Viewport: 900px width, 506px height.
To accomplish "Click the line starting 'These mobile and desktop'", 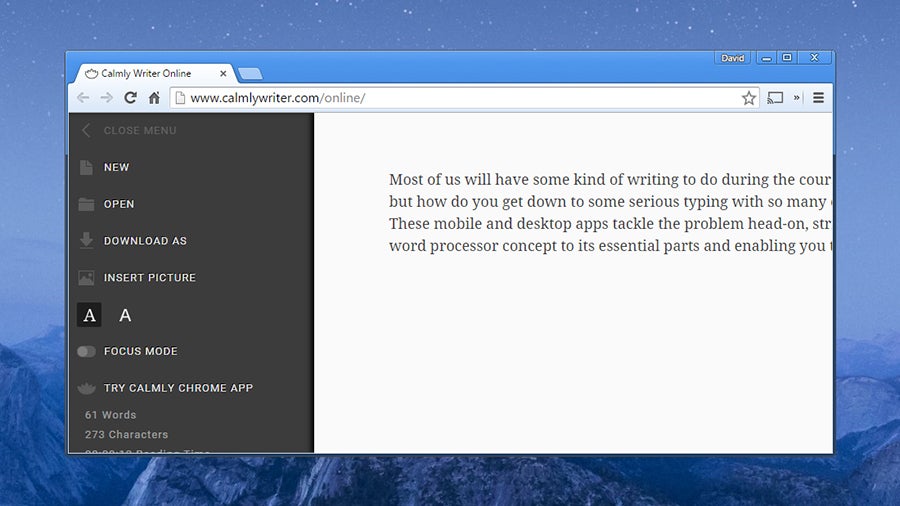I will tap(610, 224).
